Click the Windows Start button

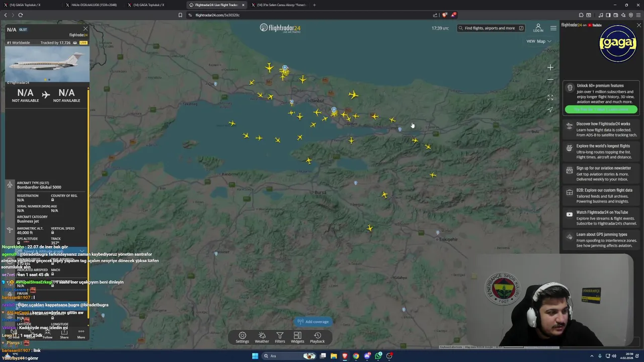(x=255, y=356)
